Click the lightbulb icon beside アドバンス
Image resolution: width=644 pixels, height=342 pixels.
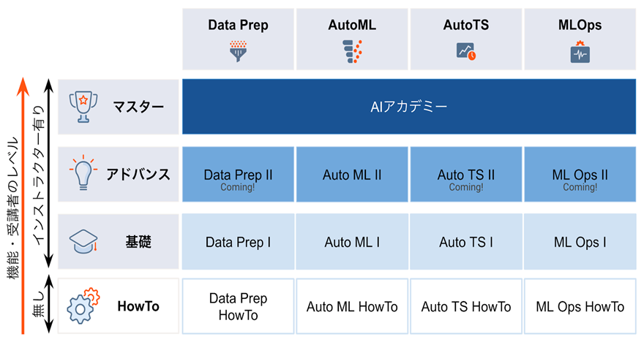click(83, 172)
